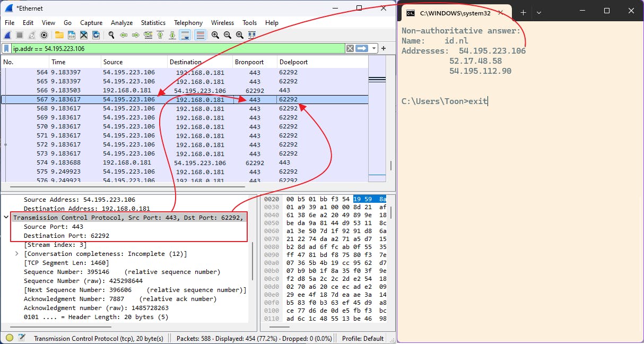Save the capture file icon
The width and height of the screenshot is (644, 344).
pos(71,35)
